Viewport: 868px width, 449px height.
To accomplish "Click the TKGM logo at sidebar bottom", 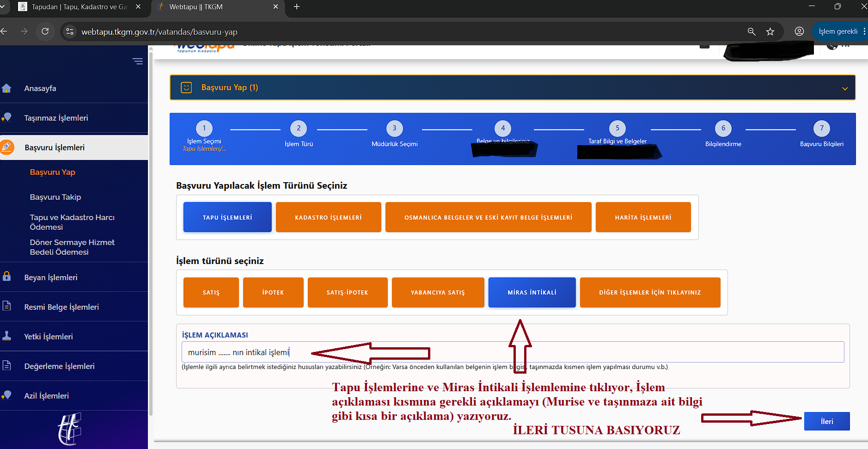I will point(69,429).
